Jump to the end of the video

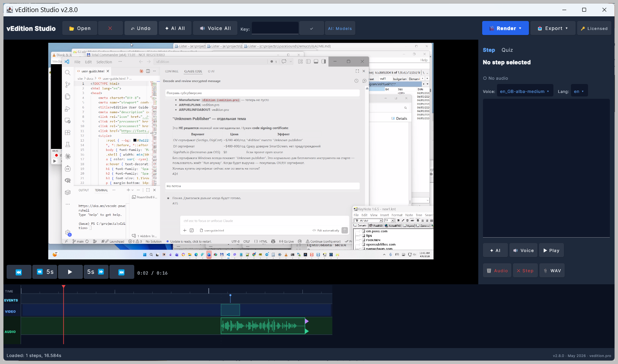pos(121,272)
